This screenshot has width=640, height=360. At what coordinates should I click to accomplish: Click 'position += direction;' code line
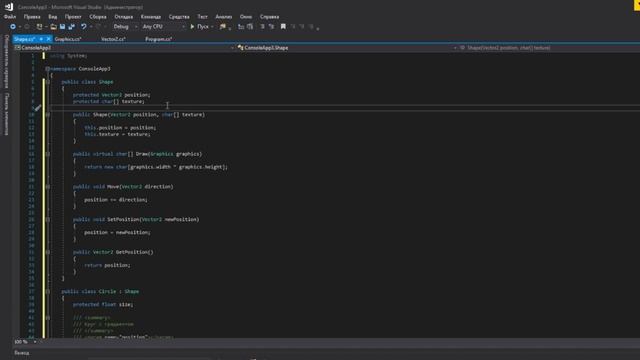[116, 200]
